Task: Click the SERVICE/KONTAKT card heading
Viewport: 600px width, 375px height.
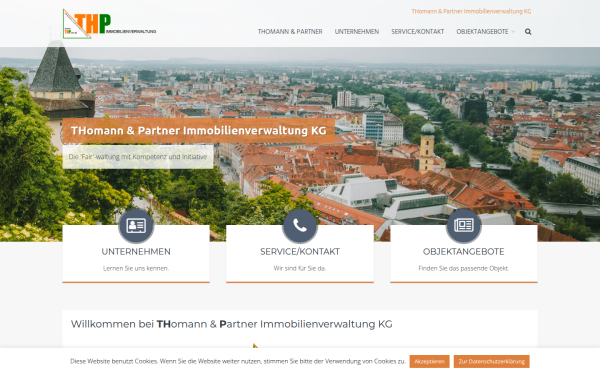Action: point(300,252)
